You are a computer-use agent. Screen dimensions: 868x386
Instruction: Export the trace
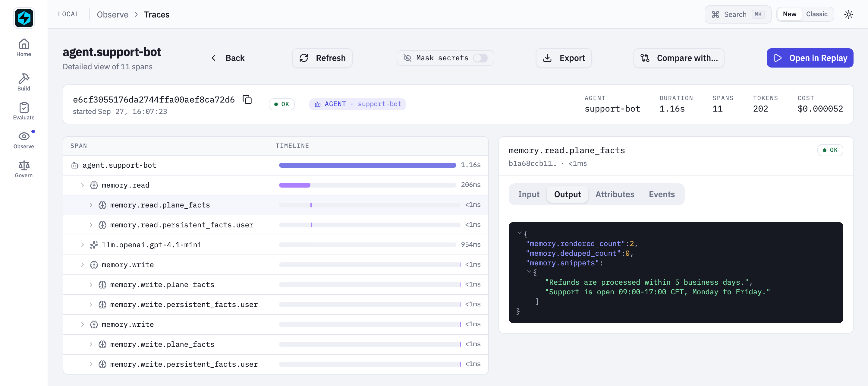(x=563, y=58)
